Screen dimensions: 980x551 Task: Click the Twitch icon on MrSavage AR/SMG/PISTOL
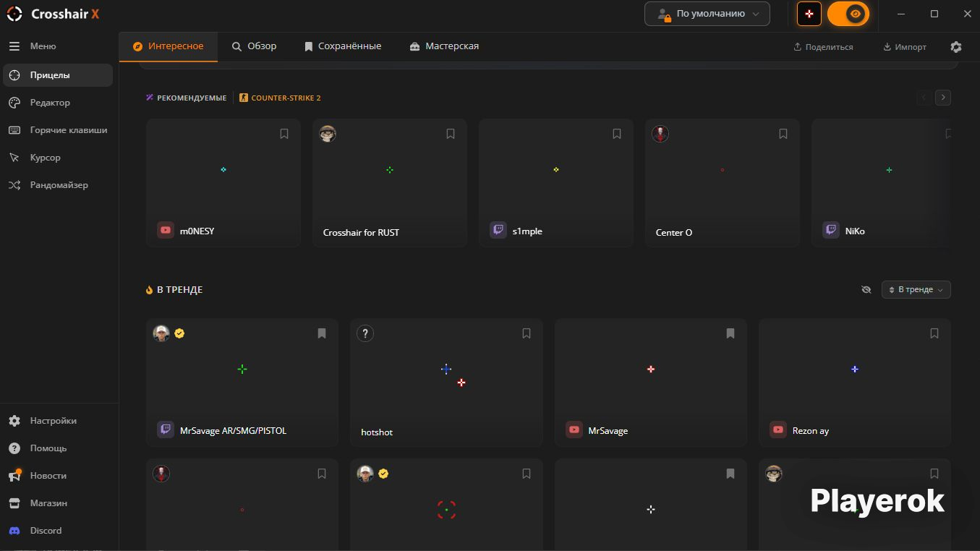tap(166, 430)
